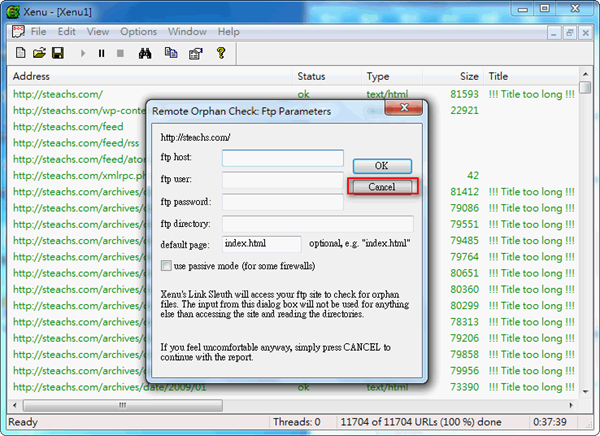Click the size value 73390

coord(464,387)
